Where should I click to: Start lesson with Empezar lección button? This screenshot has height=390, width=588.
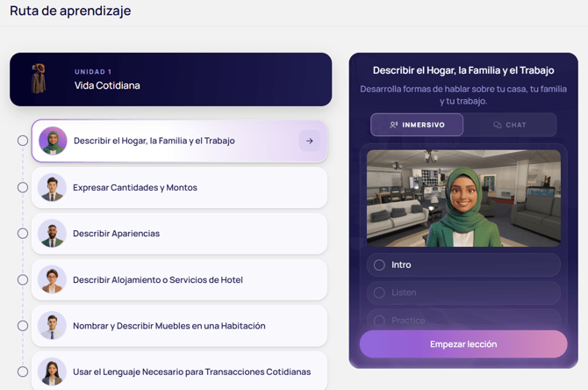click(x=463, y=344)
